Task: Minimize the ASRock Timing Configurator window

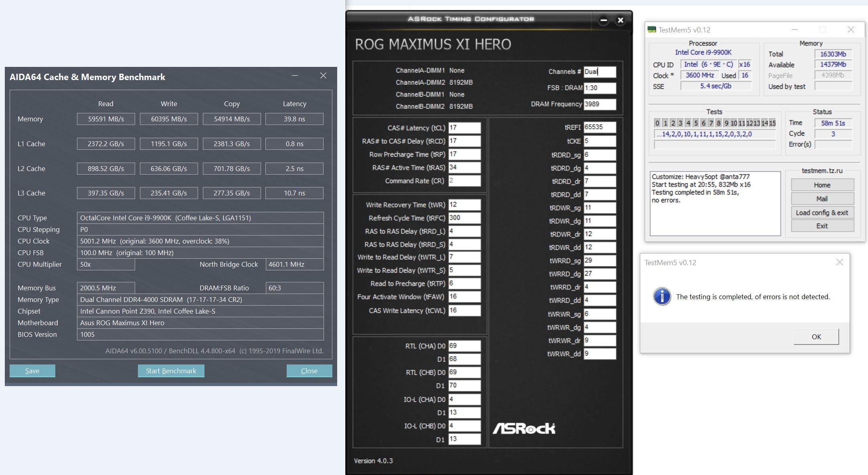Action: pos(603,20)
